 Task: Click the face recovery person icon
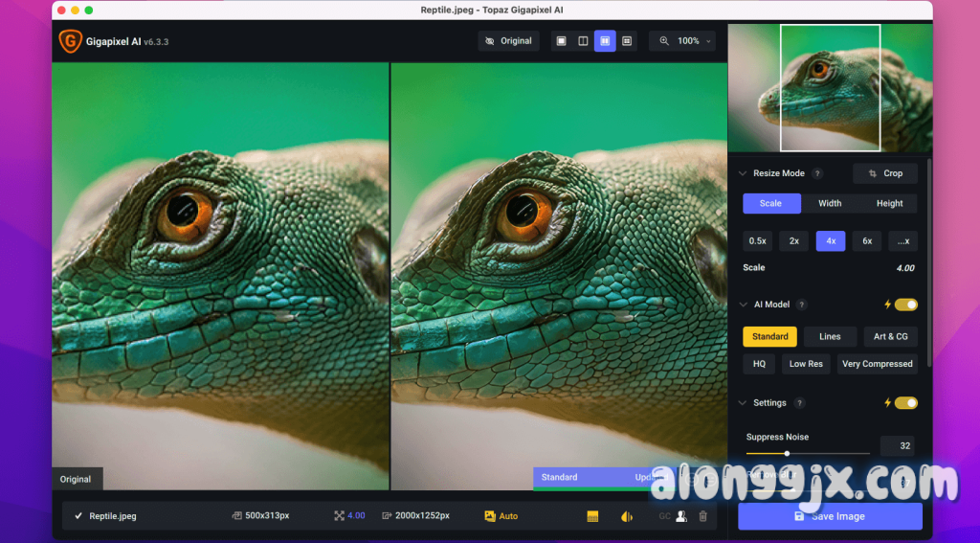click(x=681, y=516)
